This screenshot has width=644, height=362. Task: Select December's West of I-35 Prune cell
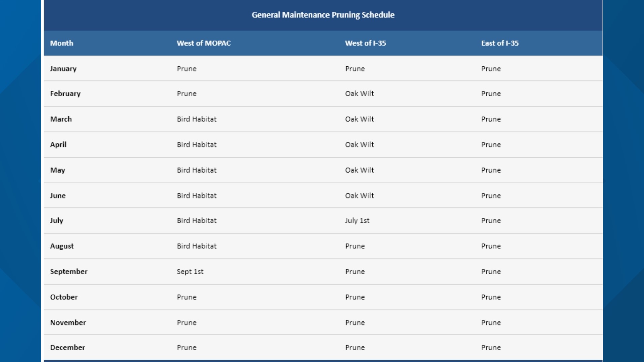point(355,348)
